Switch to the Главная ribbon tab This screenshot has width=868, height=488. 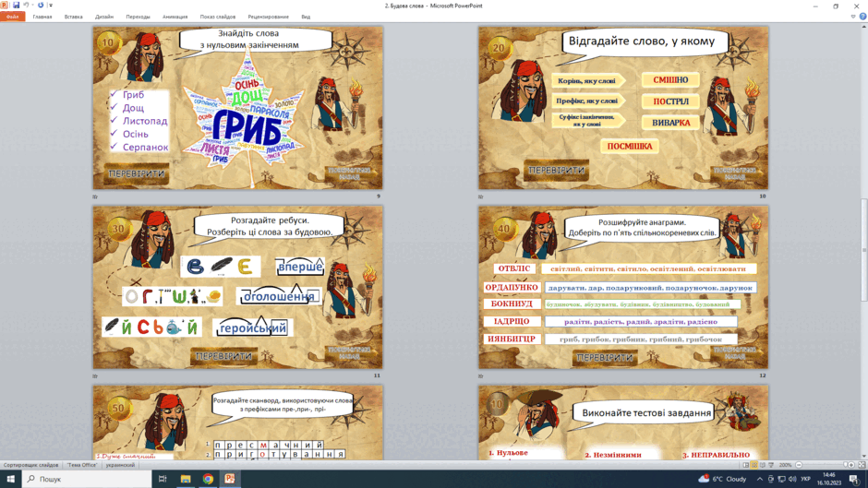click(42, 17)
